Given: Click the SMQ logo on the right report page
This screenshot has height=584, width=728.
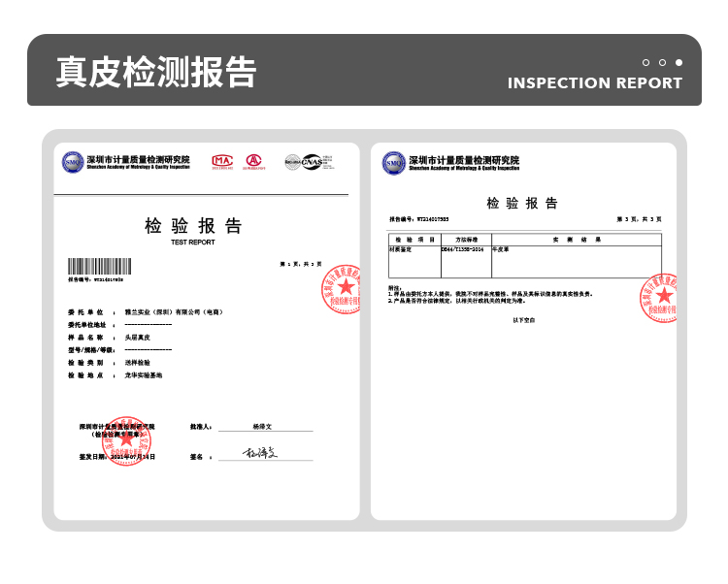Looking at the screenshot, I should pyautogui.click(x=393, y=162).
